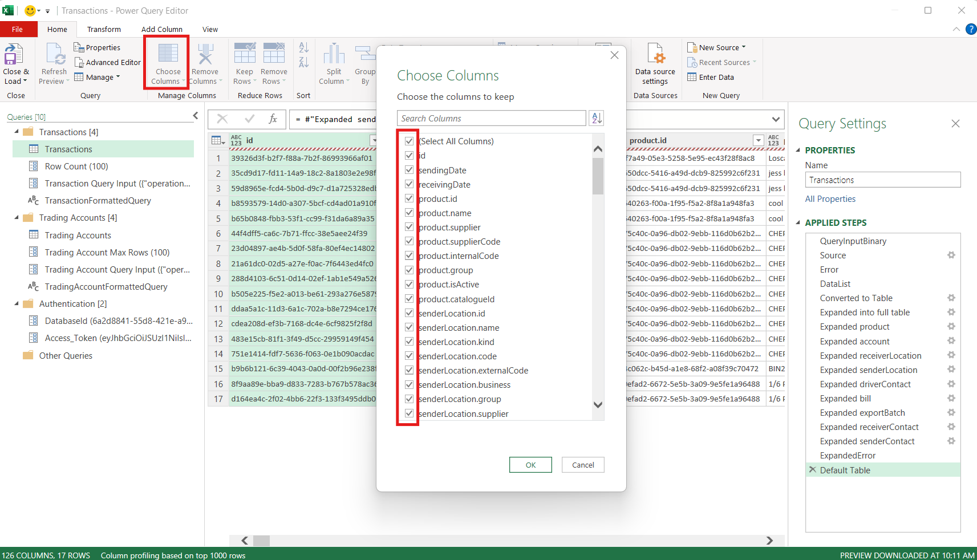Open the id column filter dropdown
This screenshot has height=560, width=977.
(x=374, y=140)
